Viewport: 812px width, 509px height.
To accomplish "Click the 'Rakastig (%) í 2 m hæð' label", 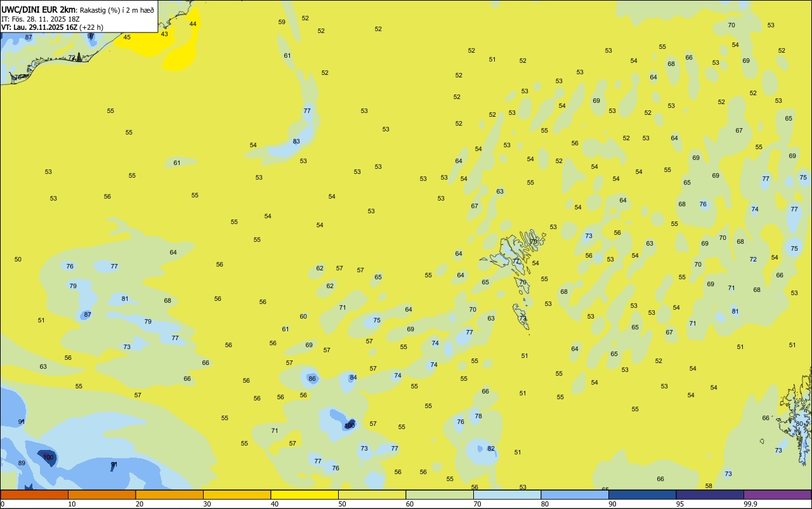I will (x=117, y=10).
